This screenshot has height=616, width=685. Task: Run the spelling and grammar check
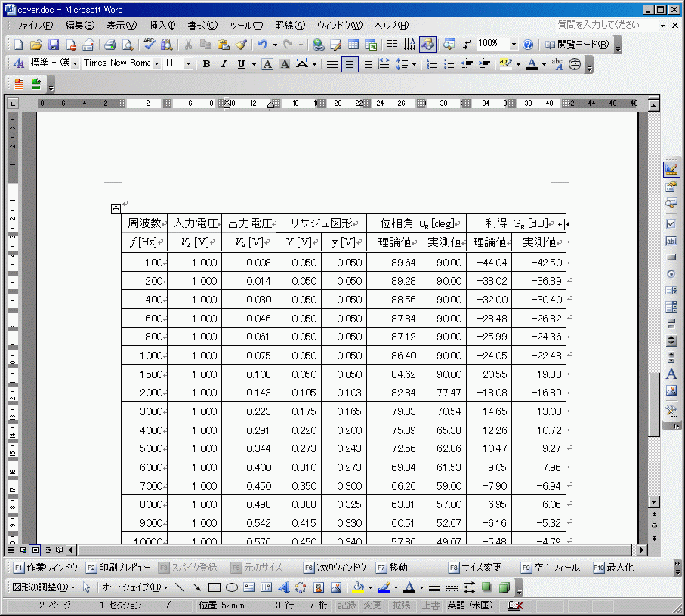coord(150,45)
